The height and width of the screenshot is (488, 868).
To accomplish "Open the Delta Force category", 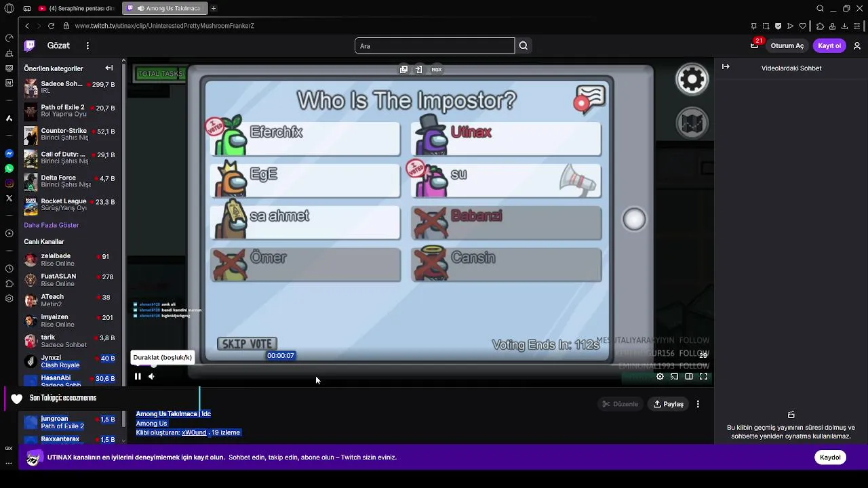I will coord(70,181).
